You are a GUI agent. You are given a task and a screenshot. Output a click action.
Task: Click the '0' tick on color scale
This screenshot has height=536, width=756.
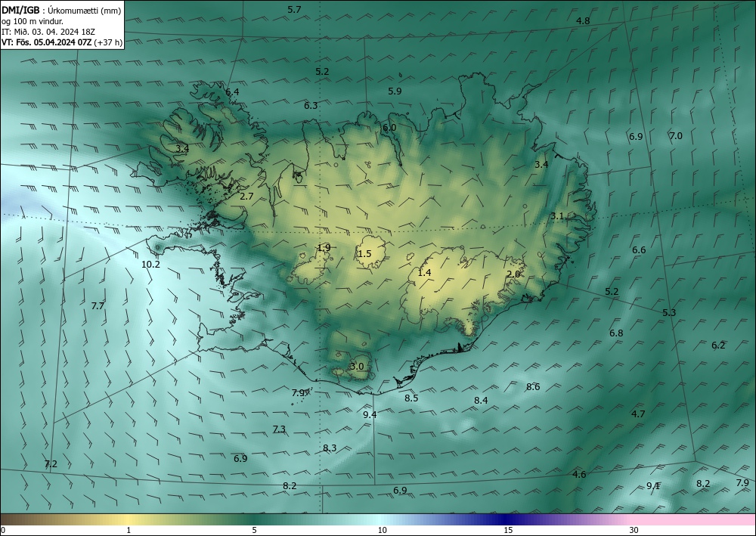[3, 530]
